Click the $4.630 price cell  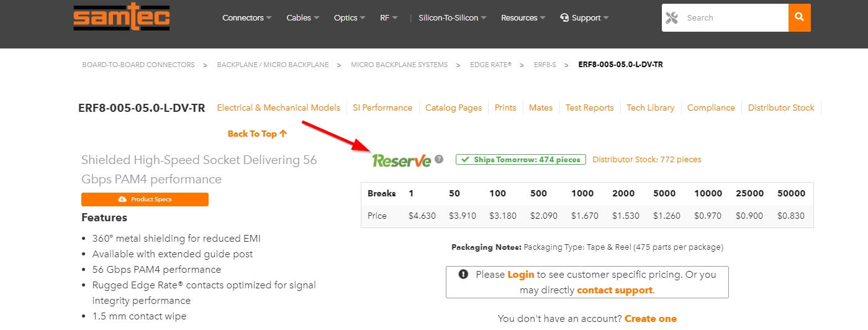422,216
